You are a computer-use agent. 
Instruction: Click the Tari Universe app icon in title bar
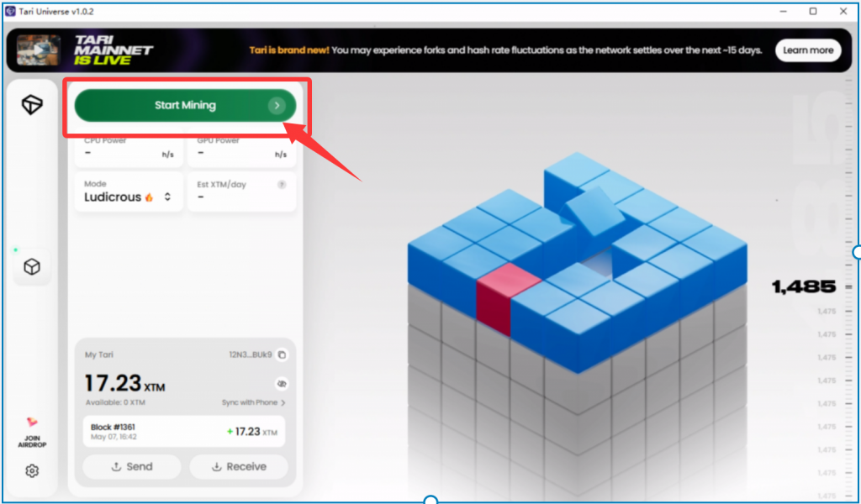(10, 12)
